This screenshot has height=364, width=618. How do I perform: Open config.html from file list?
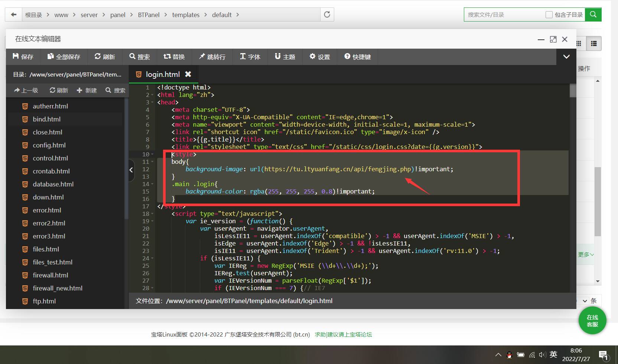(x=49, y=145)
